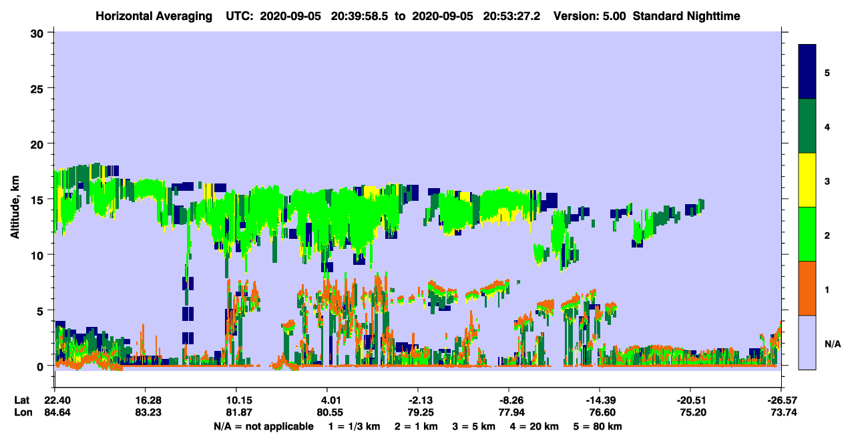Click the 15 altitude tick label
868x445 pixels.
(39, 199)
